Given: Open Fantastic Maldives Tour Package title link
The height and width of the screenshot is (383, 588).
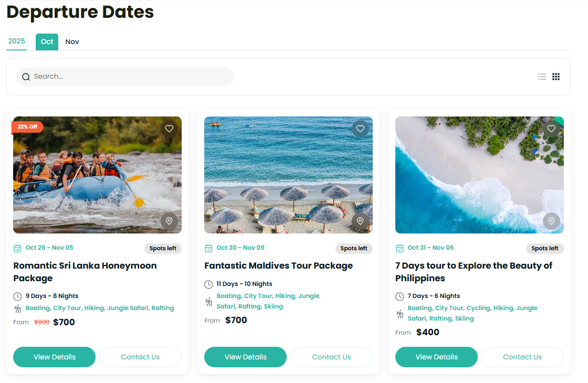Looking at the screenshot, I should 278,265.
